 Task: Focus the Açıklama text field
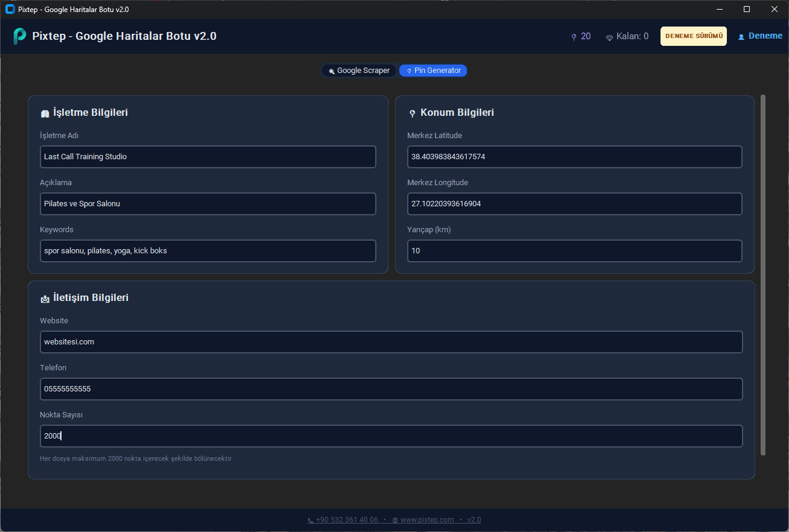tap(208, 204)
